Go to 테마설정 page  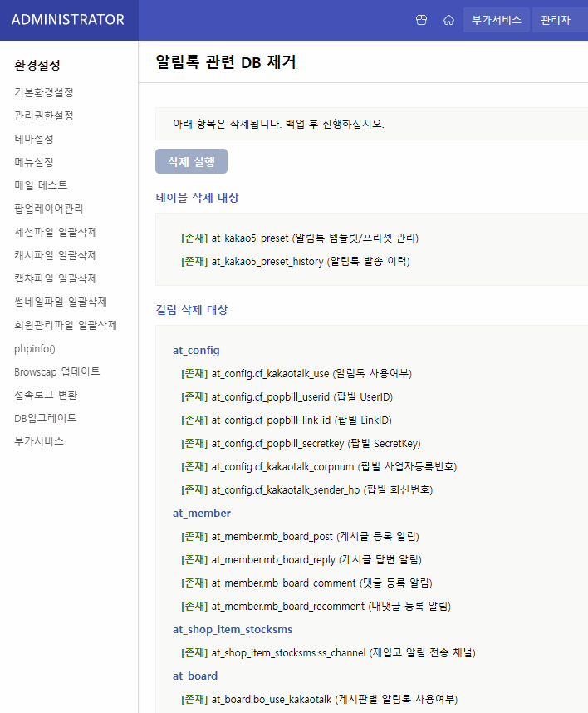pyautogui.click(x=34, y=139)
